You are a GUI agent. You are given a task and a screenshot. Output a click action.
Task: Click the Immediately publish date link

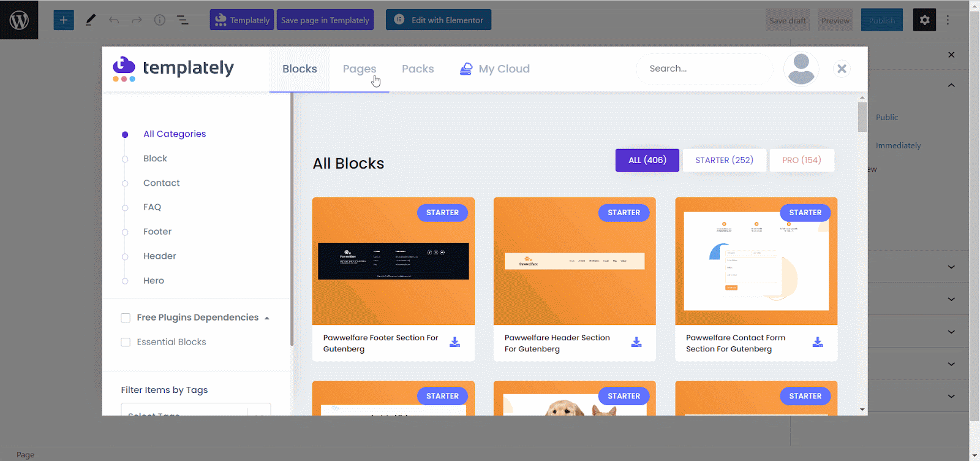tap(898, 145)
